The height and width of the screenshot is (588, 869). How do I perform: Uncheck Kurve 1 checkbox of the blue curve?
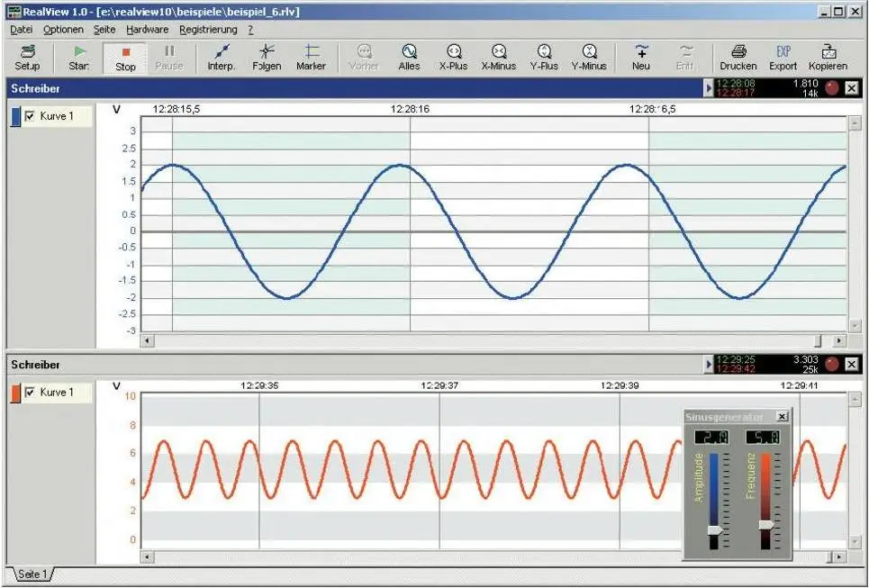pos(30,116)
